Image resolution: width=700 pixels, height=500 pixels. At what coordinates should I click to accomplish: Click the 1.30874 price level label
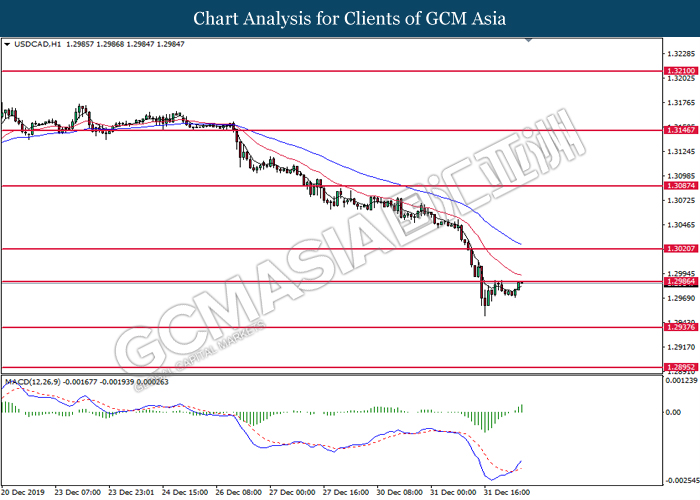coord(681,186)
